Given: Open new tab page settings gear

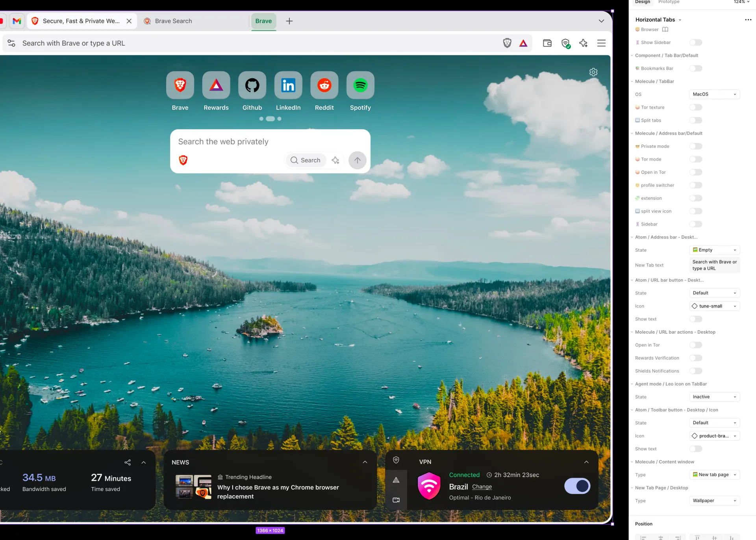Looking at the screenshot, I should pyautogui.click(x=593, y=72).
